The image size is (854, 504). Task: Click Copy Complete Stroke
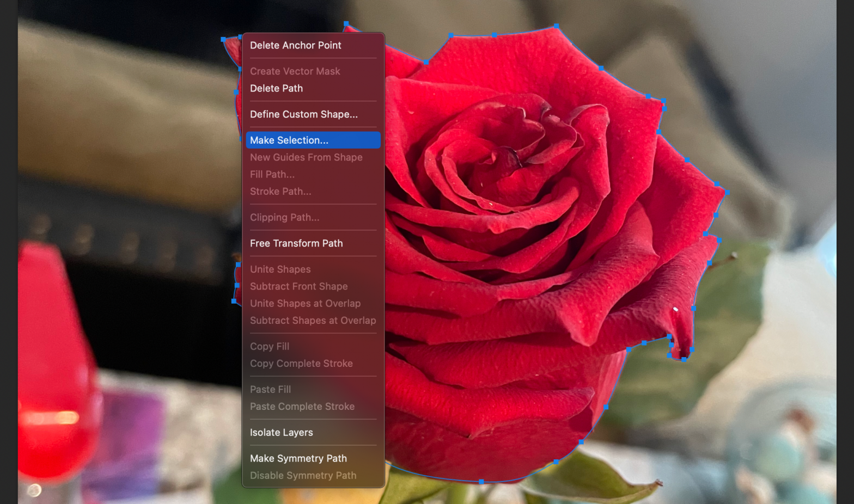click(301, 364)
